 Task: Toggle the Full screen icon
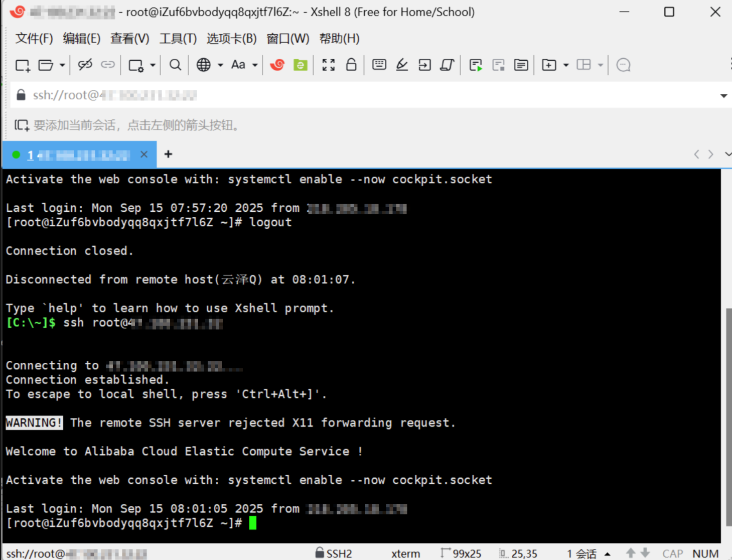(x=329, y=65)
